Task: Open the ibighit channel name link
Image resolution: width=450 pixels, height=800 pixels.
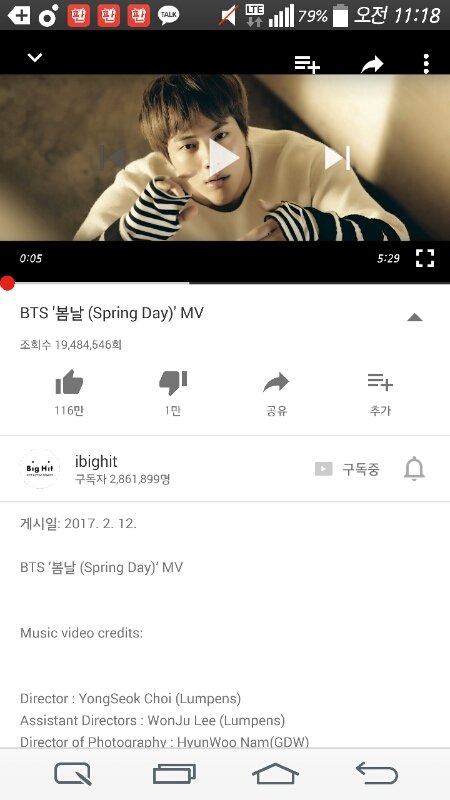Action: (96, 461)
